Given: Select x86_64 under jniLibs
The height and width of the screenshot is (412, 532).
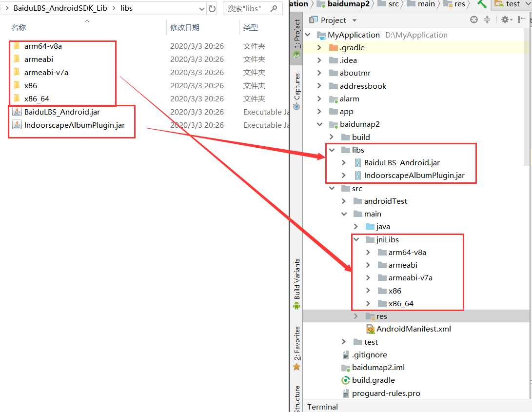Looking at the screenshot, I should click(x=401, y=304).
